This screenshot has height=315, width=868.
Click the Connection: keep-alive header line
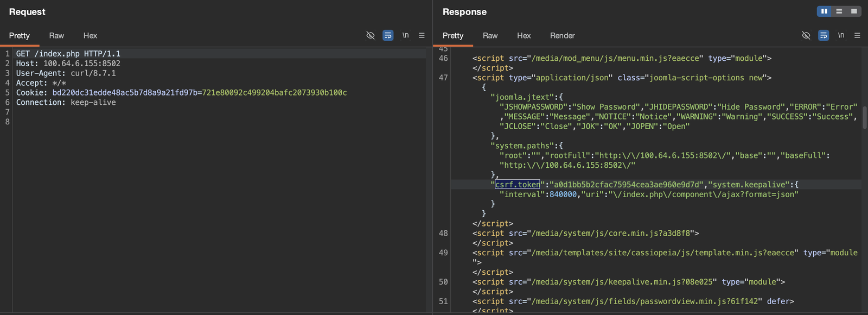tap(66, 103)
